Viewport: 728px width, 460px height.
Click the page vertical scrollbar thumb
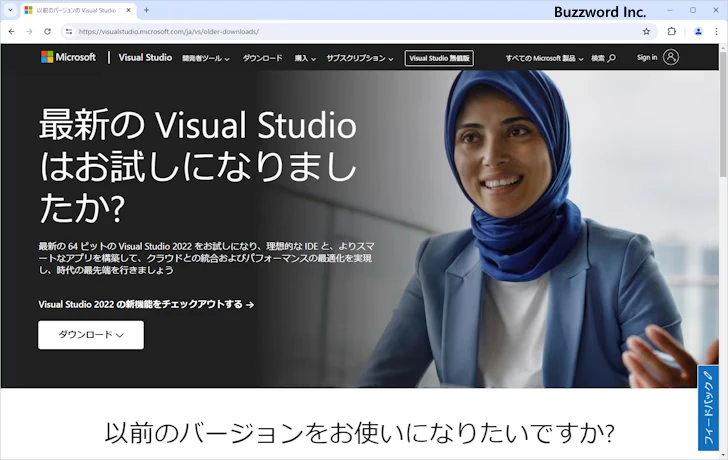coord(723,114)
